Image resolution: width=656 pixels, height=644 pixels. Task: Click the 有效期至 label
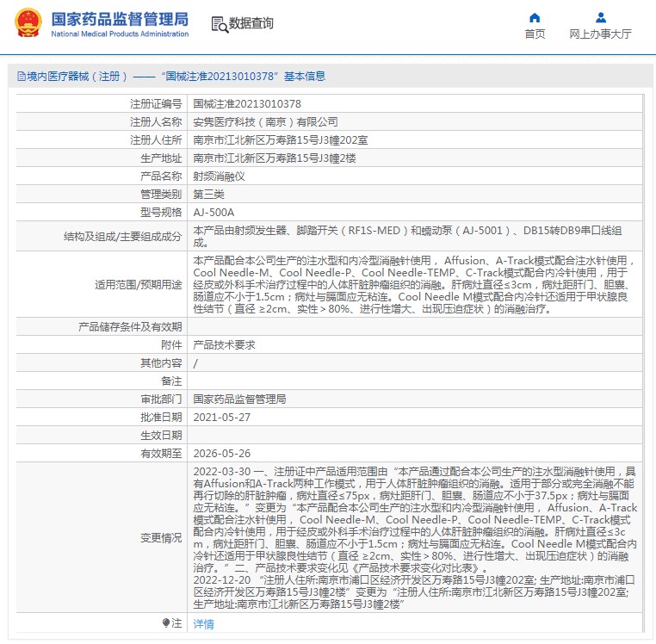161,453
